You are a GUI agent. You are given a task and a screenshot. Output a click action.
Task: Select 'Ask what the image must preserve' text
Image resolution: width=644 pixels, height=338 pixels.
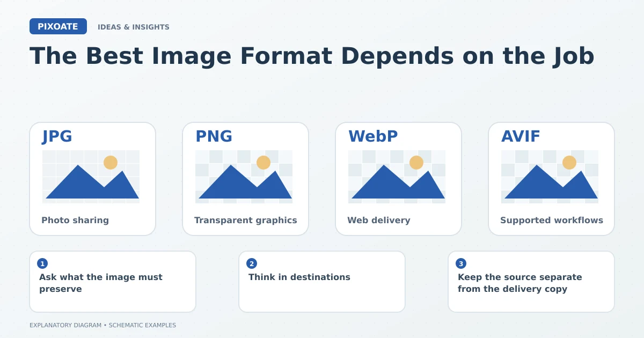pyautogui.click(x=100, y=283)
